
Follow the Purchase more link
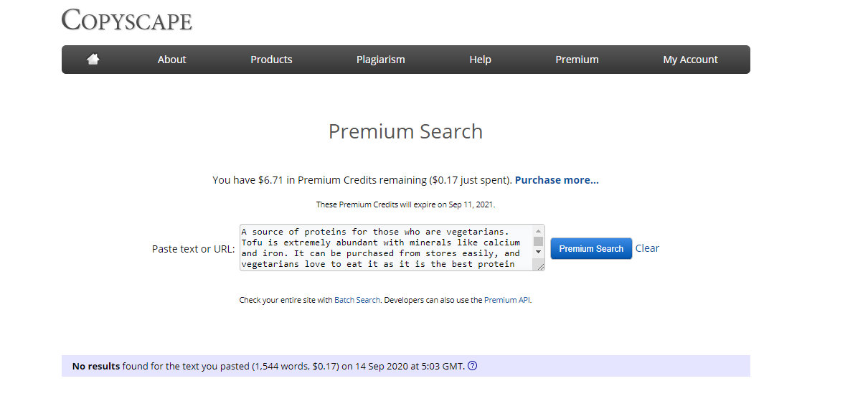(x=557, y=180)
